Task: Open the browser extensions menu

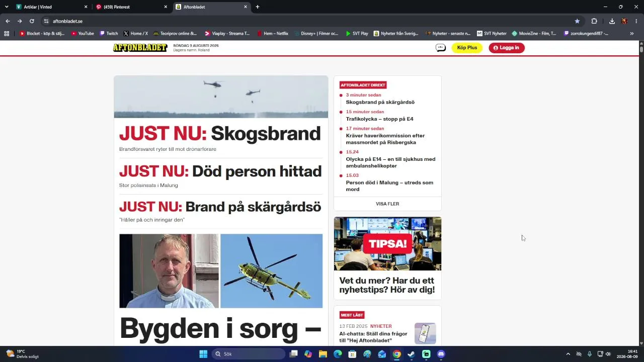Action: click(594, 21)
